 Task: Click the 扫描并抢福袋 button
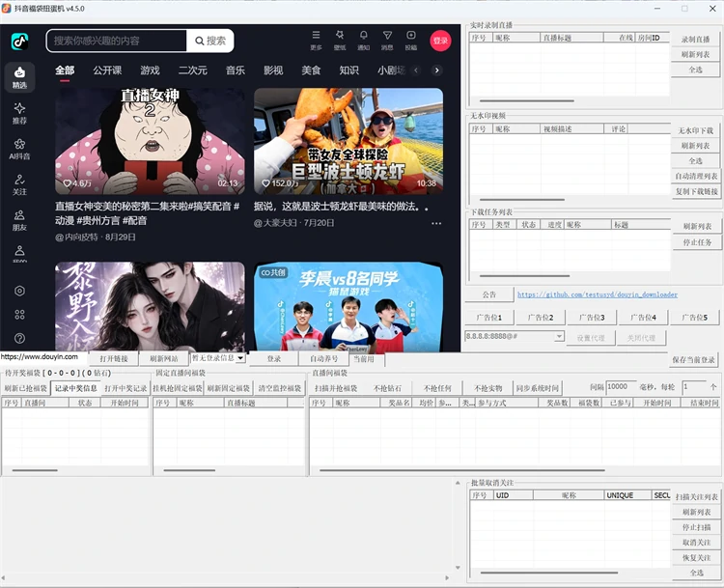point(336,388)
